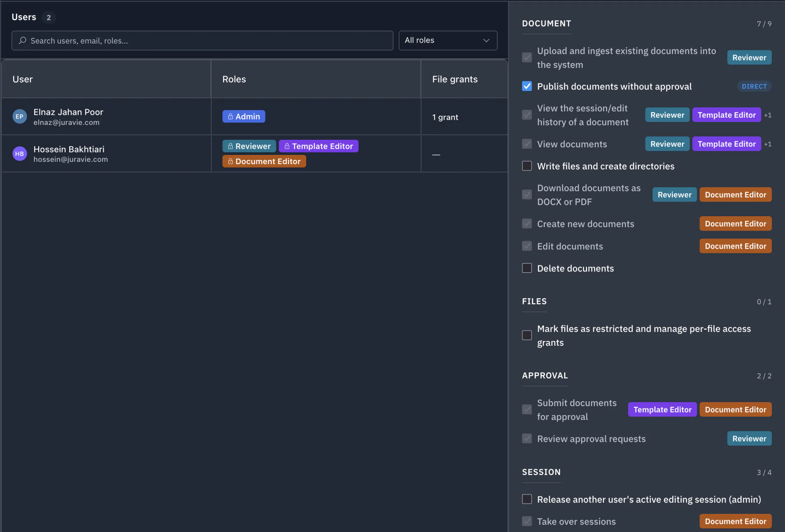Click the All roles dropdown chevron
The image size is (785, 532).
tap(486, 40)
